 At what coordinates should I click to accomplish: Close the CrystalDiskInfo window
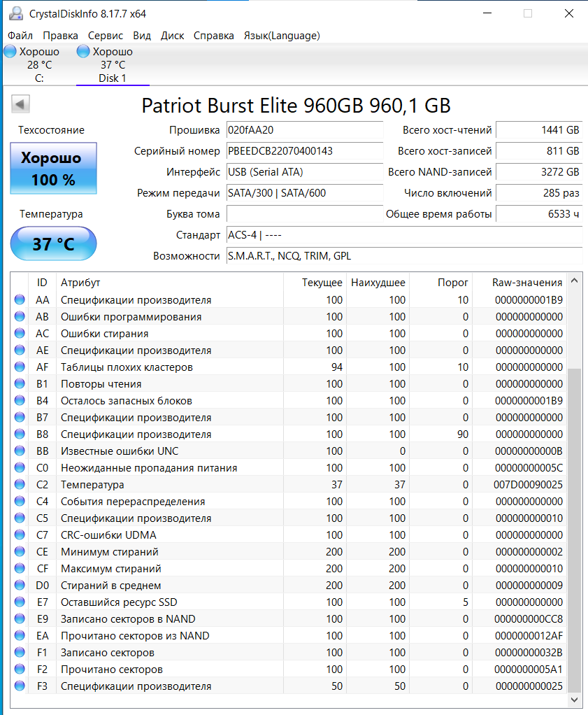(569, 14)
